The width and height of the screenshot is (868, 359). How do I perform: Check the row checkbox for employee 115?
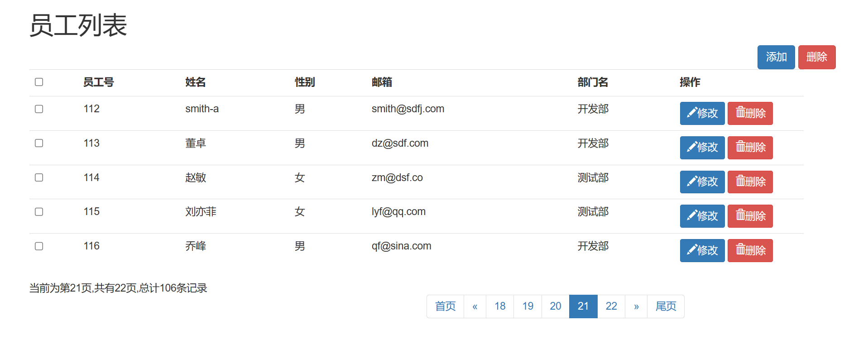39,212
